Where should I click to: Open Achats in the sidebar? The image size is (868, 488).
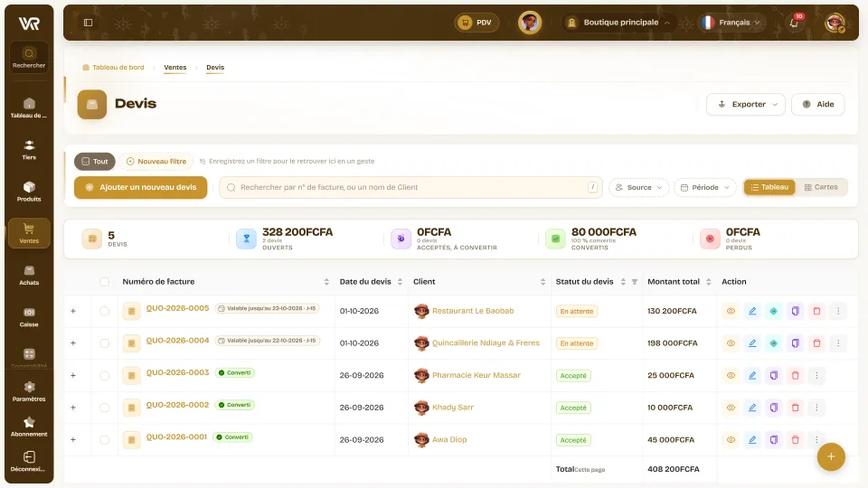pyautogui.click(x=29, y=275)
